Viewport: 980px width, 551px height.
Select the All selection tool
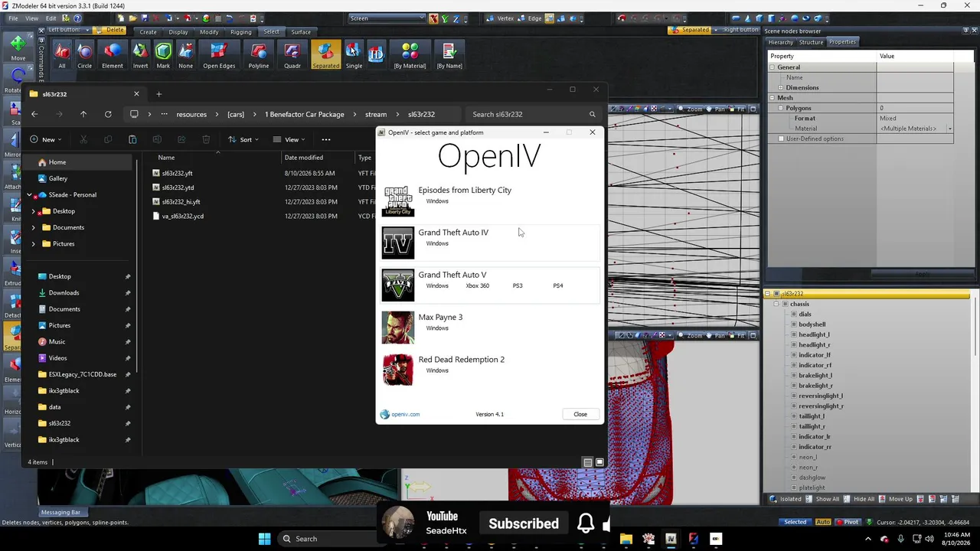[62, 56]
